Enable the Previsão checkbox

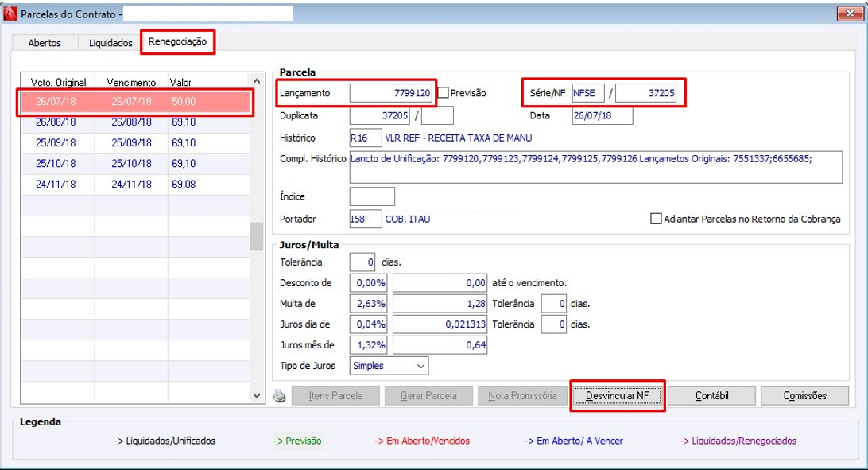pos(443,93)
